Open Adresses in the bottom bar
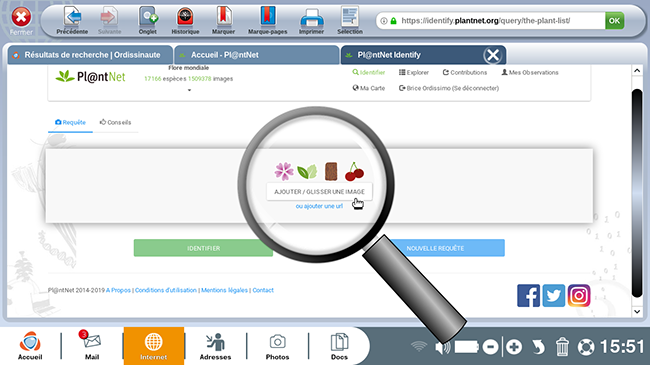The height and width of the screenshot is (365, 650). point(215,346)
